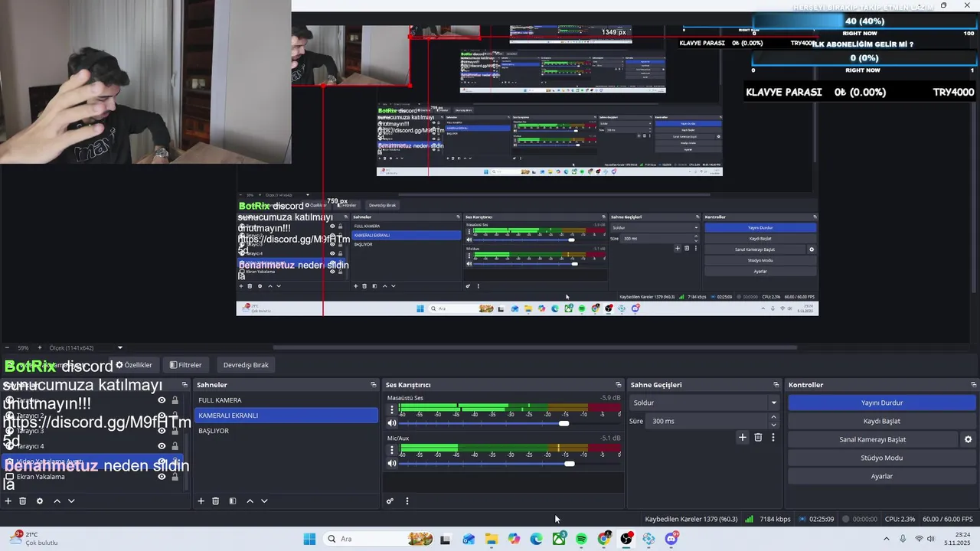Move selected scene up
The height and width of the screenshot is (551, 980).
(x=250, y=501)
